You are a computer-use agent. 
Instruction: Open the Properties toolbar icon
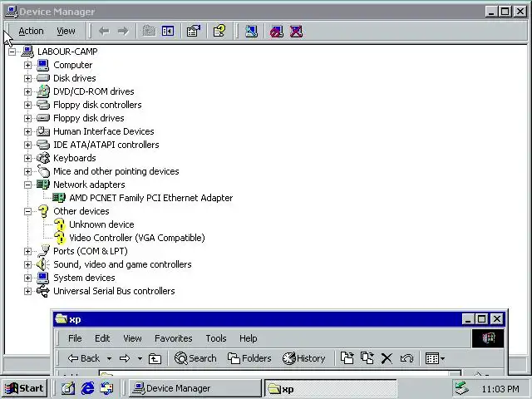(x=194, y=32)
